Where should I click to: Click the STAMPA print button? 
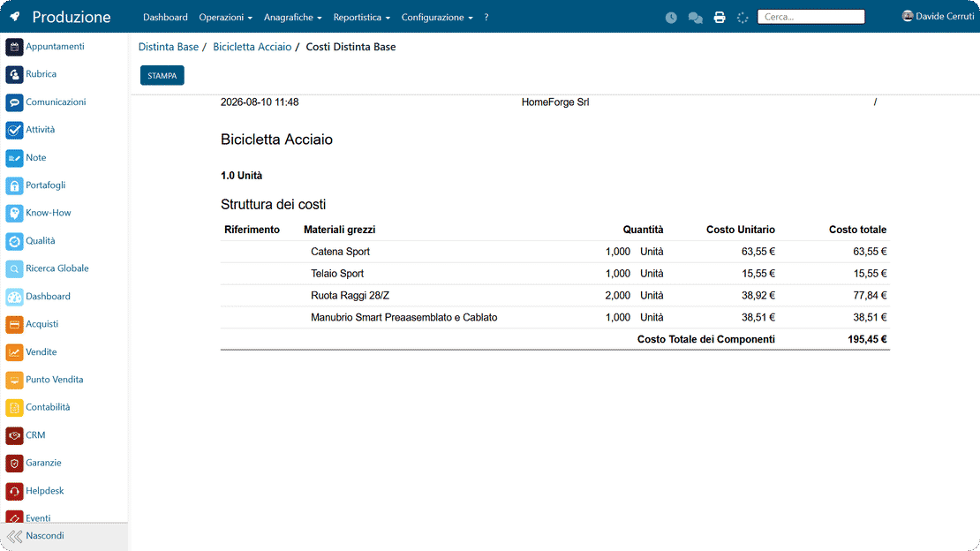(162, 76)
